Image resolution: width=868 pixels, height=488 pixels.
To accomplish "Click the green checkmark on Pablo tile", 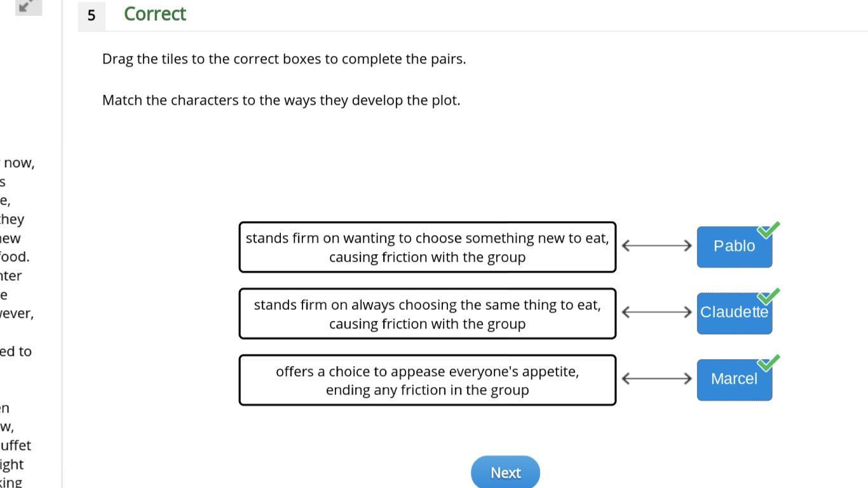I will click(x=768, y=230).
